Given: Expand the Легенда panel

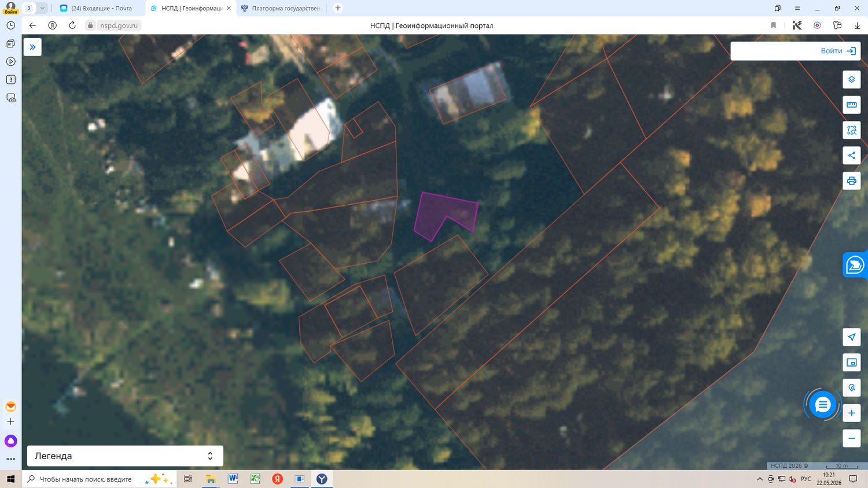Looking at the screenshot, I should pyautogui.click(x=125, y=456).
